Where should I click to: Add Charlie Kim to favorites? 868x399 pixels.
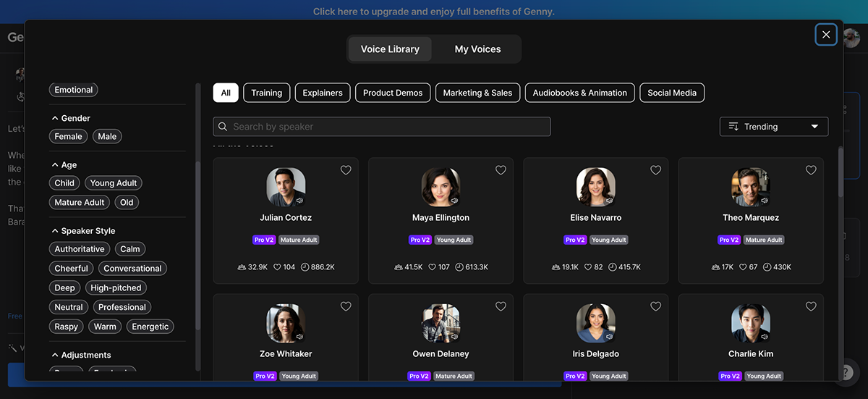point(811,306)
